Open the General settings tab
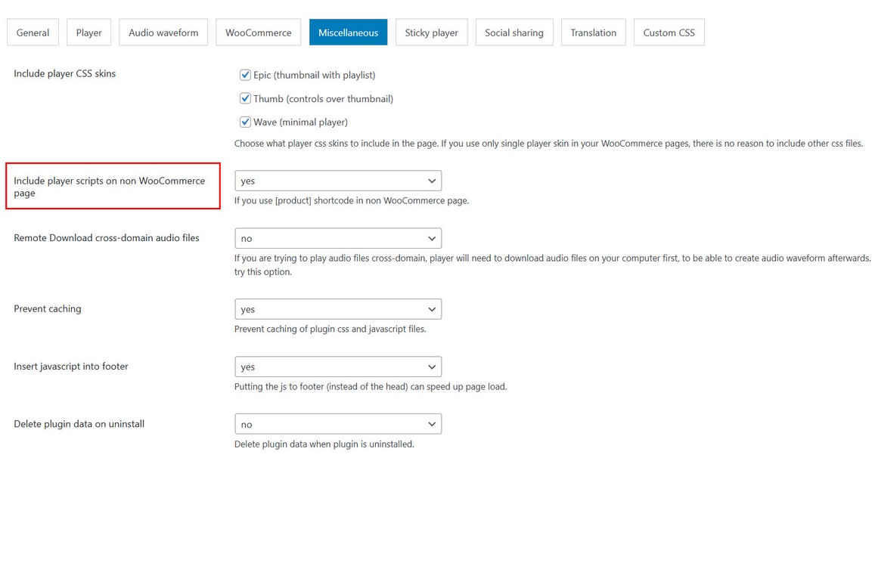The height and width of the screenshot is (588, 872). coord(33,32)
